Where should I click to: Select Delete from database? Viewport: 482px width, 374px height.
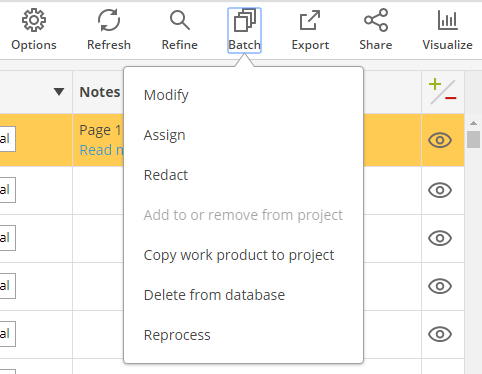pyautogui.click(x=214, y=295)
